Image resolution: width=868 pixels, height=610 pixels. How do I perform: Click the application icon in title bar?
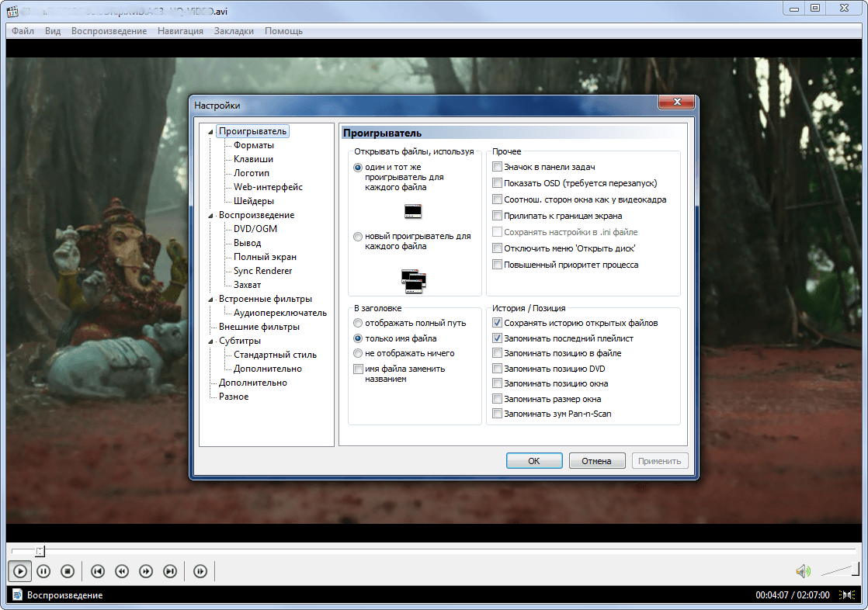coord(12,11)
